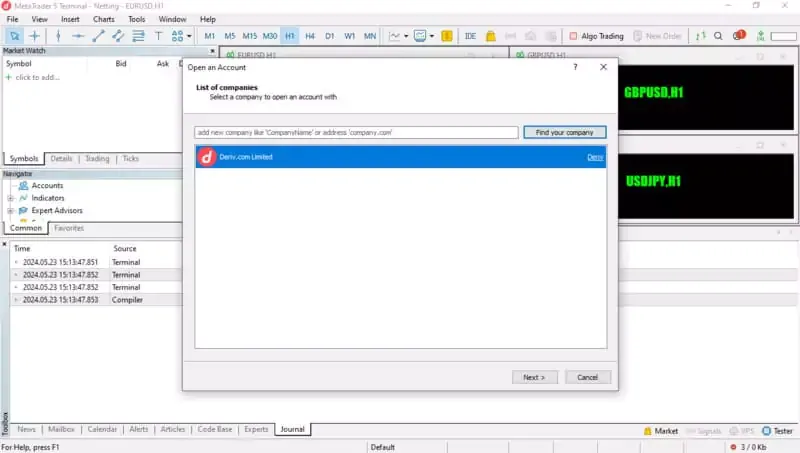
Task: Switch chart to D1 timeframe
Action: click(x=330, y=36)
